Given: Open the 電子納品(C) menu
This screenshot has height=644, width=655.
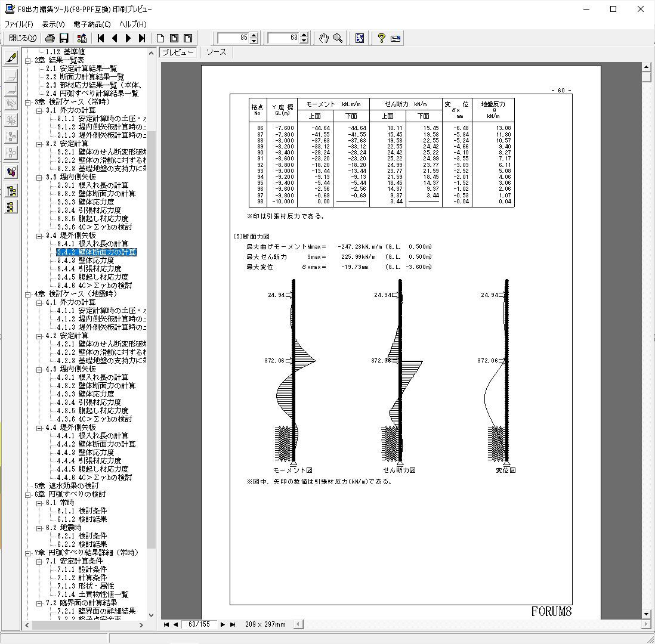Looking at the screenshot, I should [x=92, y=24].
